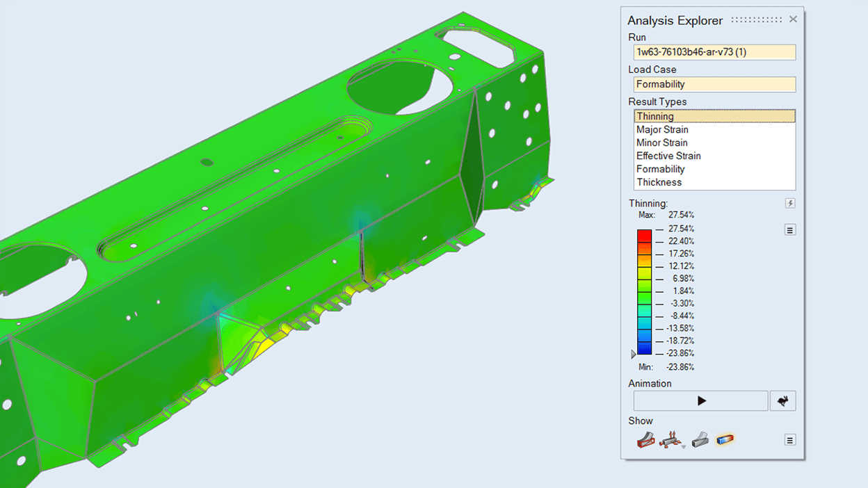The width and height of the screenshot is (868, 488).
Task: Toggle the loads and supports show icon
Action: click(x=671, y=440)
